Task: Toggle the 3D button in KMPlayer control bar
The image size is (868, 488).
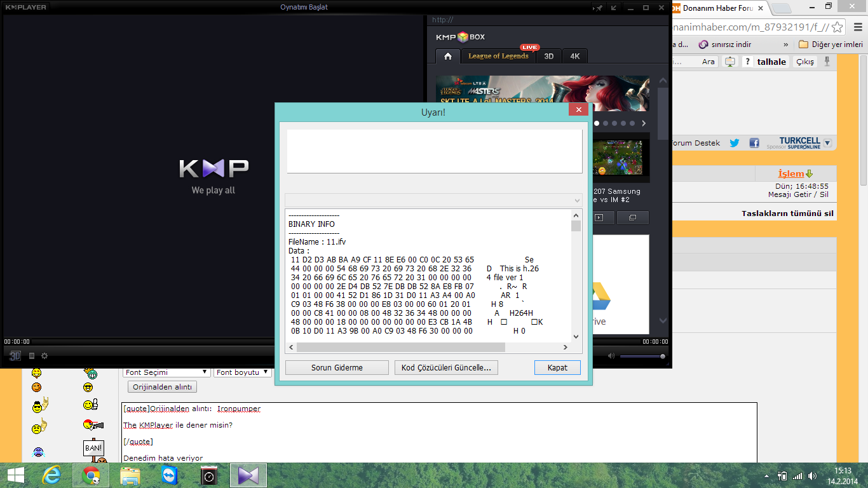Action: pos(15,356)
